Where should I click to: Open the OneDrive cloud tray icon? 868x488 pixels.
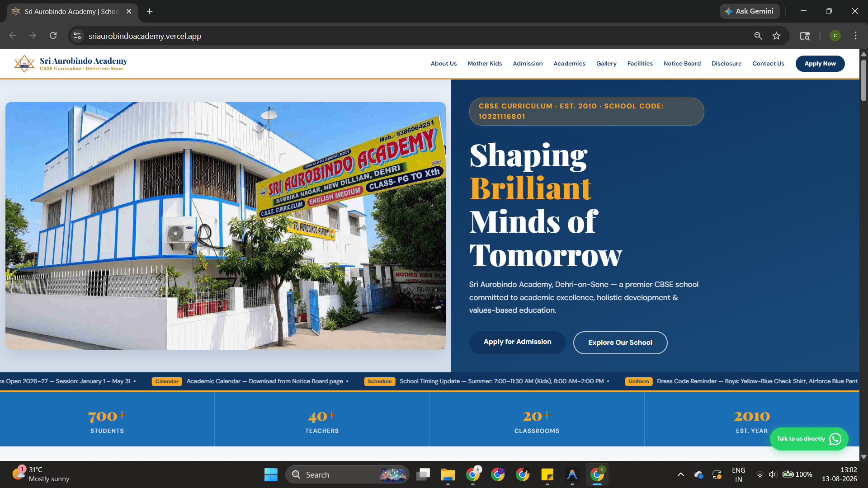tap(699, 474)
